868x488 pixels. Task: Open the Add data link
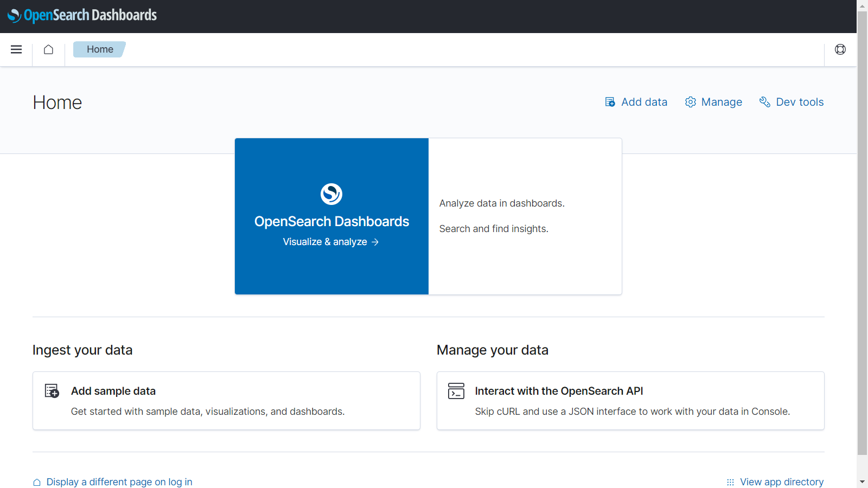pyautogui.click(x=644, y=102)
